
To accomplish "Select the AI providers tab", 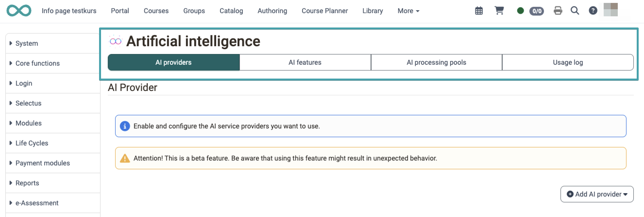I will (x=173, y=62).
